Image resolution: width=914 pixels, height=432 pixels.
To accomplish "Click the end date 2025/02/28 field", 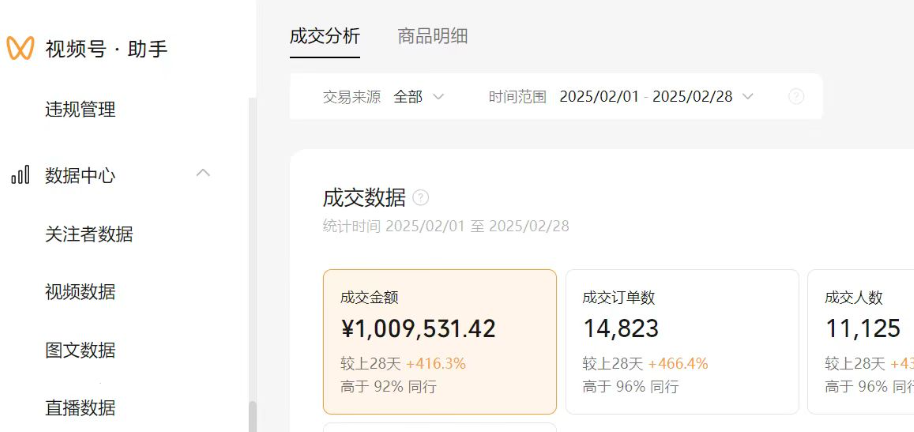I will point(692,97).
